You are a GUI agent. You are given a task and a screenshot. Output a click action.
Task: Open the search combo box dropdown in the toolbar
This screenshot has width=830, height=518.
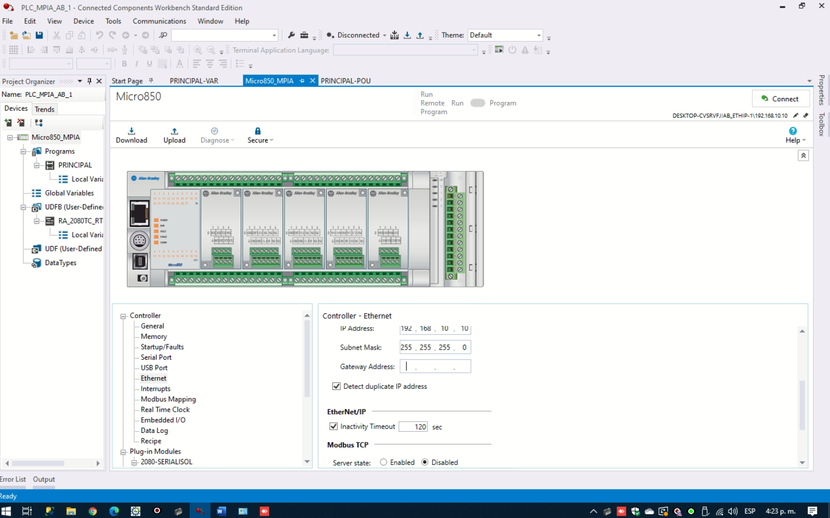(274, 35)
